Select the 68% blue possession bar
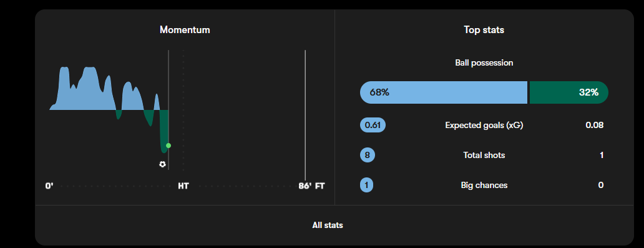The image size is (644, 248). click(444, 92)
